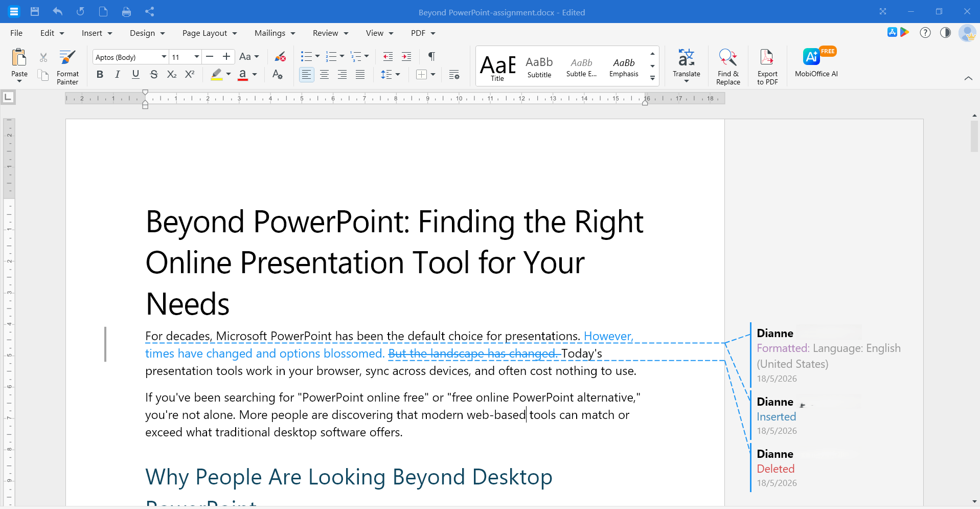Click the Subscript button
Screen dimensions: 980x509
pos(172,74)
